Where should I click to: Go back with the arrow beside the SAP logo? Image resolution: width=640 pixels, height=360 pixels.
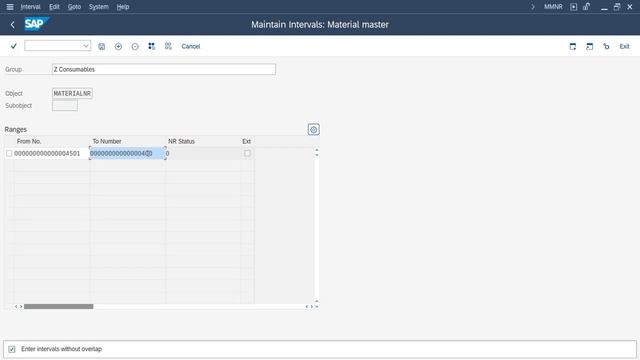pos(13,25)
